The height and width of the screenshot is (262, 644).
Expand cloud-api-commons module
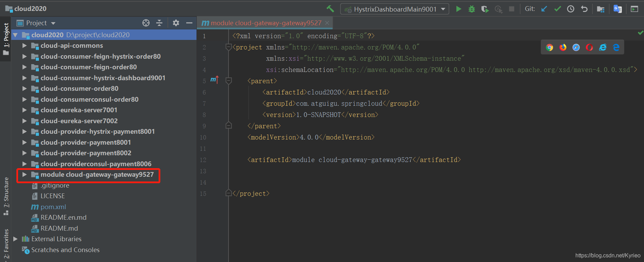[24, 46]
